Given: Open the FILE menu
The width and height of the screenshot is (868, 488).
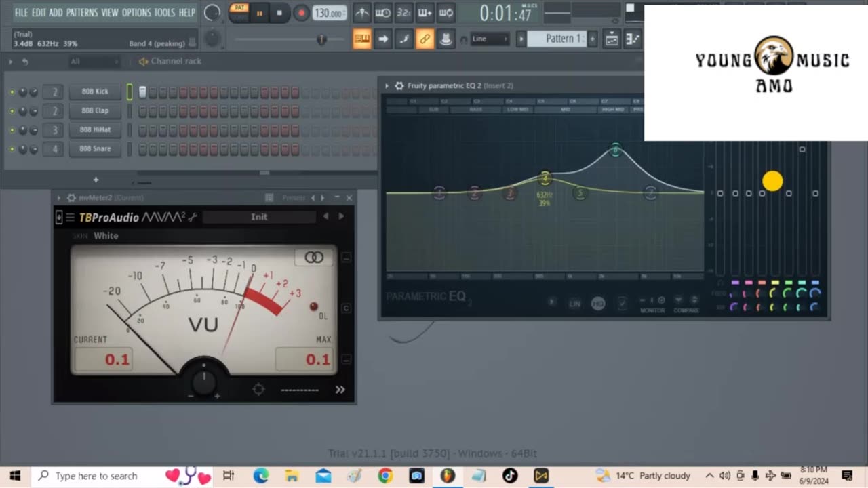Looking at the screenshot, I should 21,12.
